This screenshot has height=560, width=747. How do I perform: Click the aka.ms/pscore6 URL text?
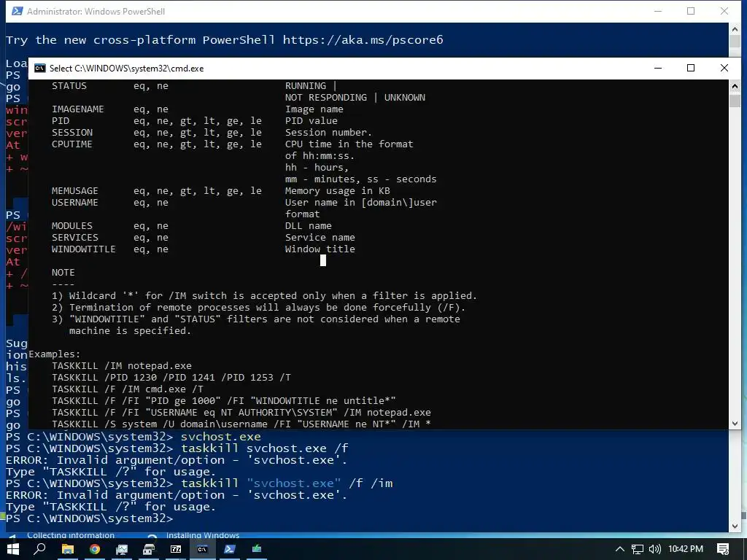pyautogui.click(x=363, y=40)
